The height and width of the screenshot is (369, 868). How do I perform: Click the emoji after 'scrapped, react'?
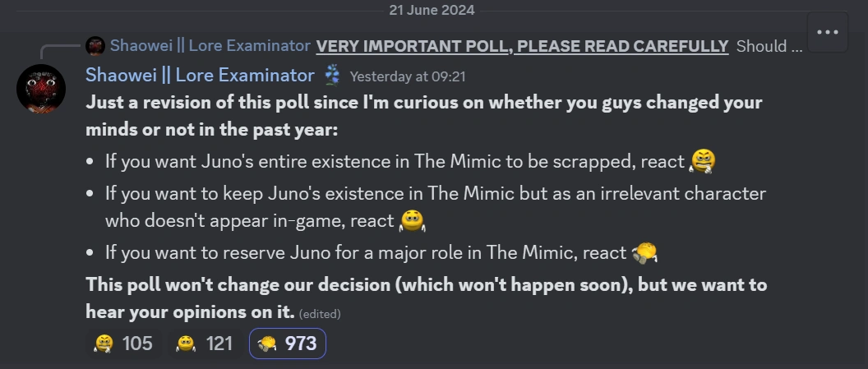(703, 161)
